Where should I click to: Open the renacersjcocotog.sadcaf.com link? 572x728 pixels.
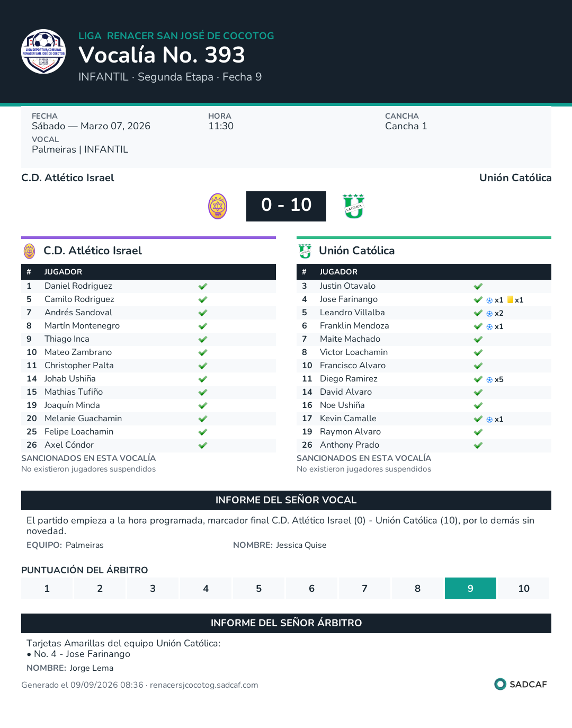click(x=204, y=685)
